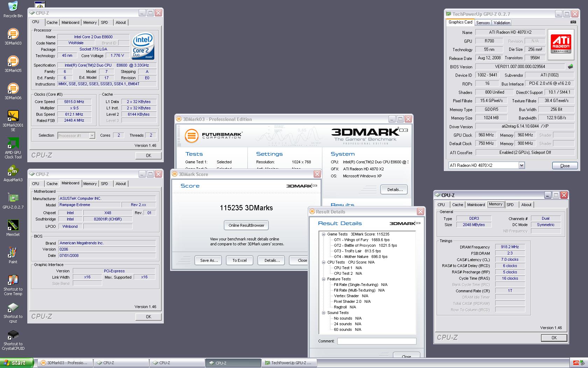
Task: Select the Pixel Shader 2.0 tree row
Action: [x=352, y=301]
